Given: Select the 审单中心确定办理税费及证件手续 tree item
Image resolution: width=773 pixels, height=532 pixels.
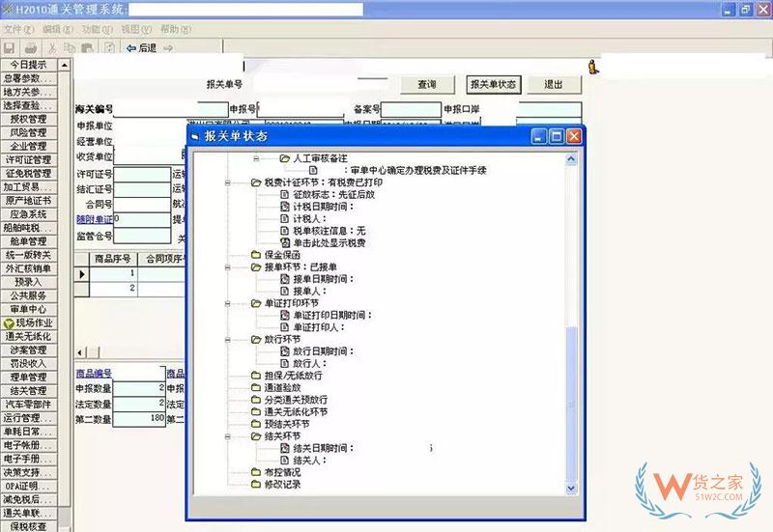Looking at the screenshot, I should [415, 171].
